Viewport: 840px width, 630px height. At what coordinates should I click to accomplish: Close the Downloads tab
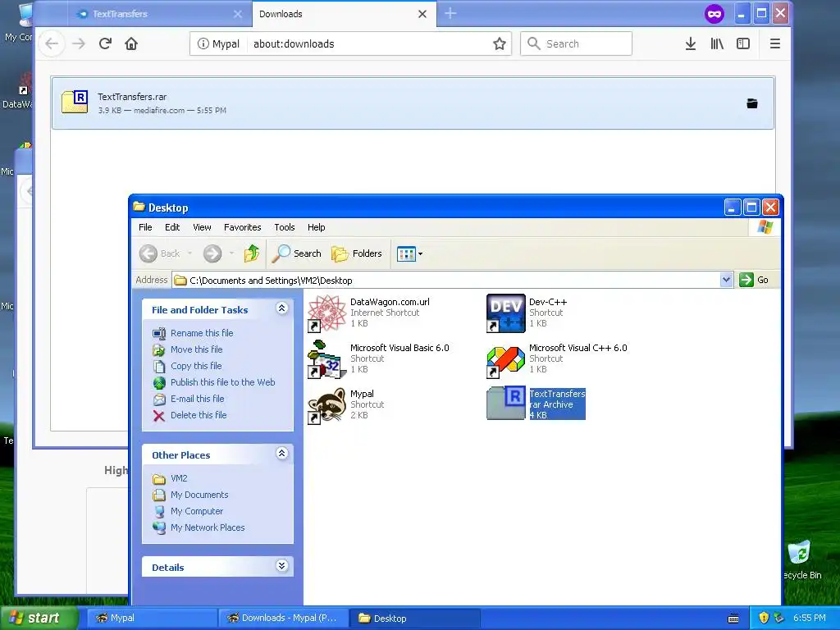[422, 14]
